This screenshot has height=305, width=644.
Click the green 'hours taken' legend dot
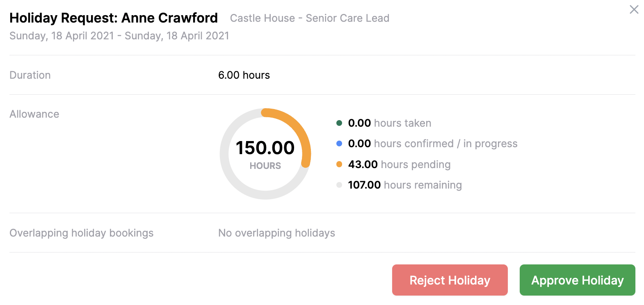(339, 122)
